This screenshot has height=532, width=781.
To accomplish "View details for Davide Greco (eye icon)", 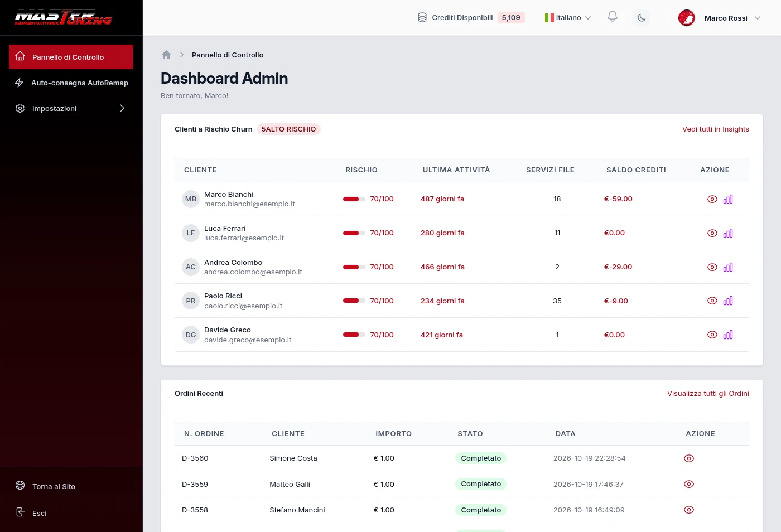I will click(x=712, y=335).
